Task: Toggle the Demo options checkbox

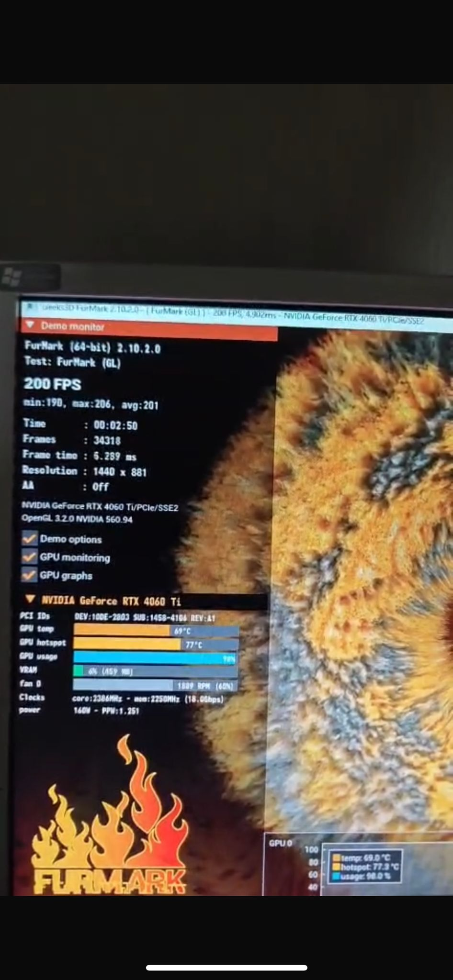Action: 29,538
